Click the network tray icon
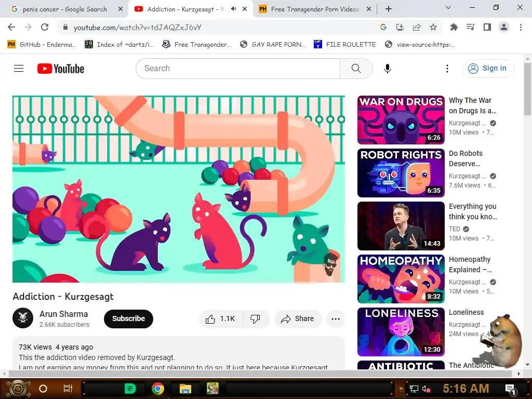532x399 pixels. coord(414,389)
